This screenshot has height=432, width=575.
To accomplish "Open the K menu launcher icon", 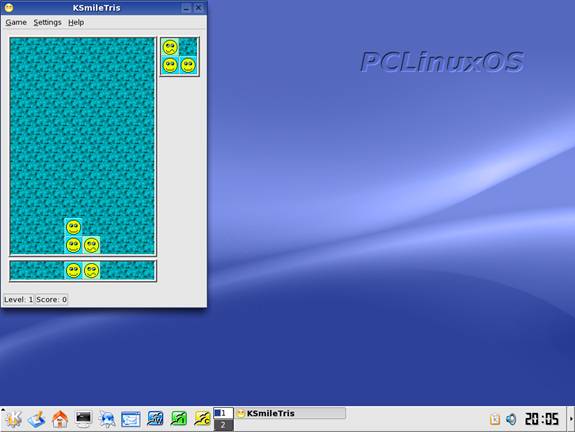I will tap(14, 419).
